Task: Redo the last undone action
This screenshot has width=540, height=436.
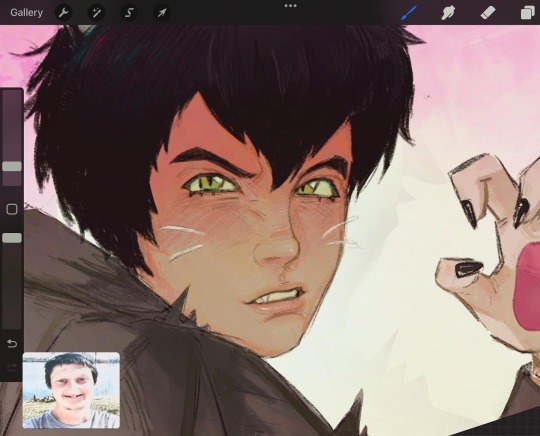Action: tap(12, 368)
